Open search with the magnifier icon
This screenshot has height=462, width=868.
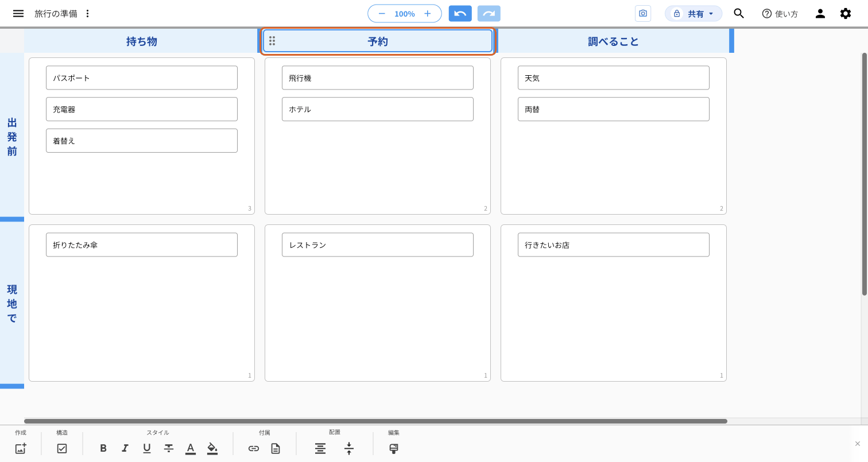pyautogui.click(x=739, y=13)
